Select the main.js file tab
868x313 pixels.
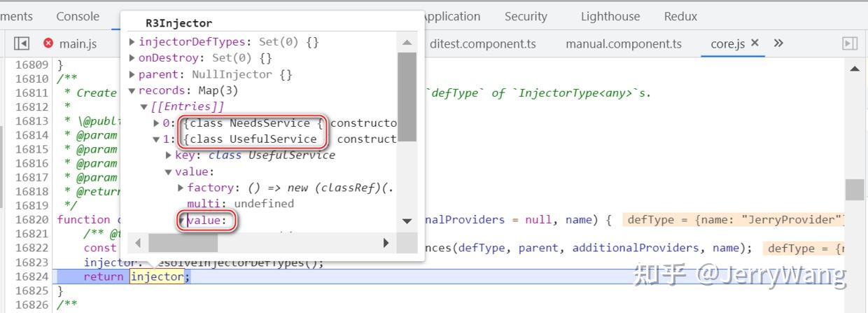point(78,43)
